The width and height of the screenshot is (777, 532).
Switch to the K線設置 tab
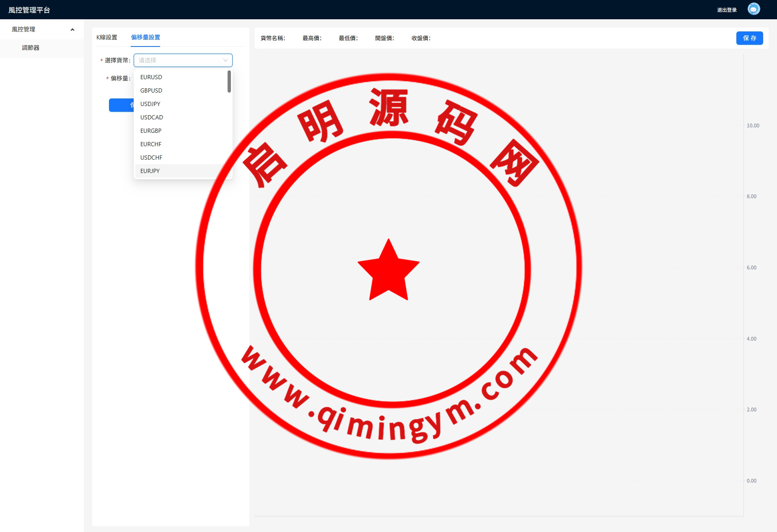(107, 37)
